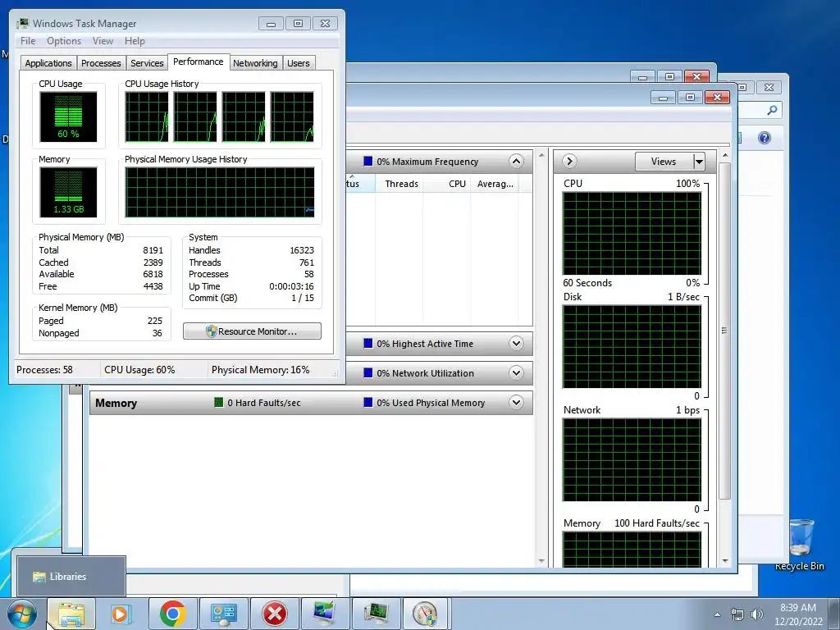Image resolution: width=840 pixels, height=630 pixels.
Task: Sort by the Average CPU column header
Action: (x=495, y=184)
